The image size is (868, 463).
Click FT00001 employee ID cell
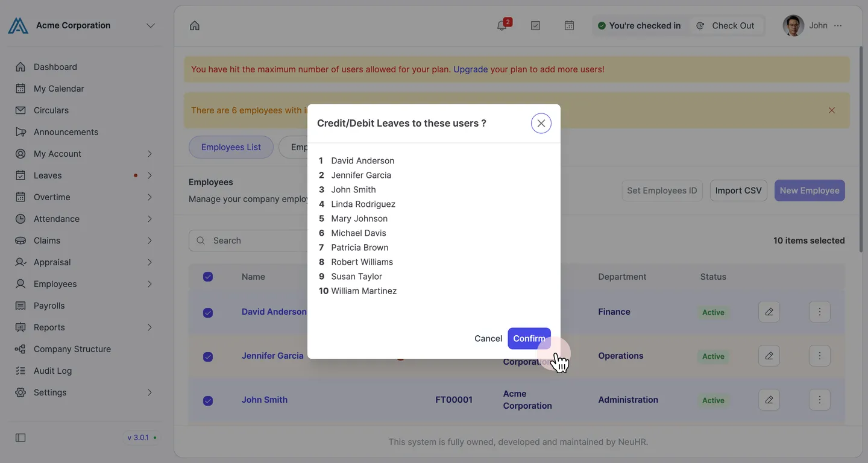tap(454, 400)
